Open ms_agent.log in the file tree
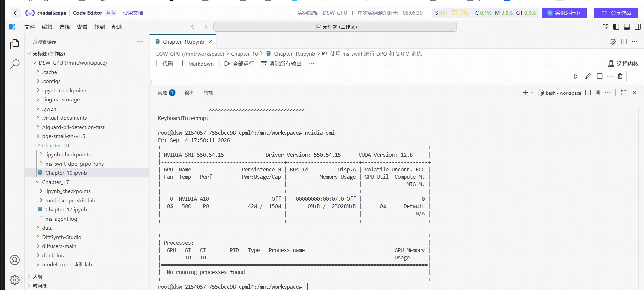This screenshot has height=290, width=644. [x=61, y=219]
